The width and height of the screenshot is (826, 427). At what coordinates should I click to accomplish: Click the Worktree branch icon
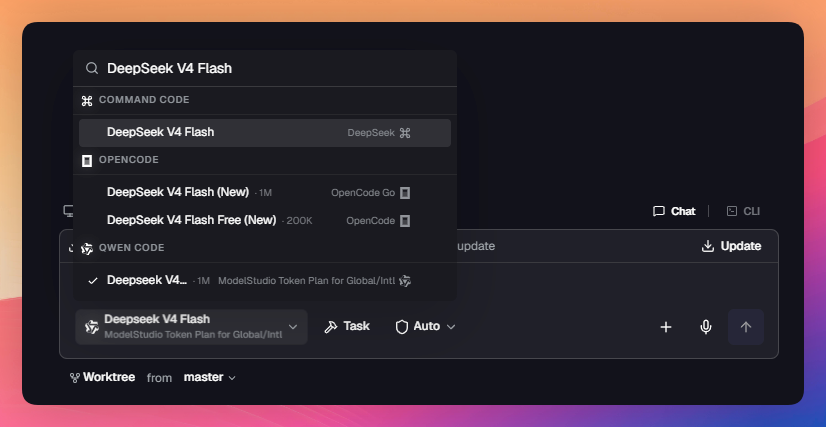tap(75, 378)
